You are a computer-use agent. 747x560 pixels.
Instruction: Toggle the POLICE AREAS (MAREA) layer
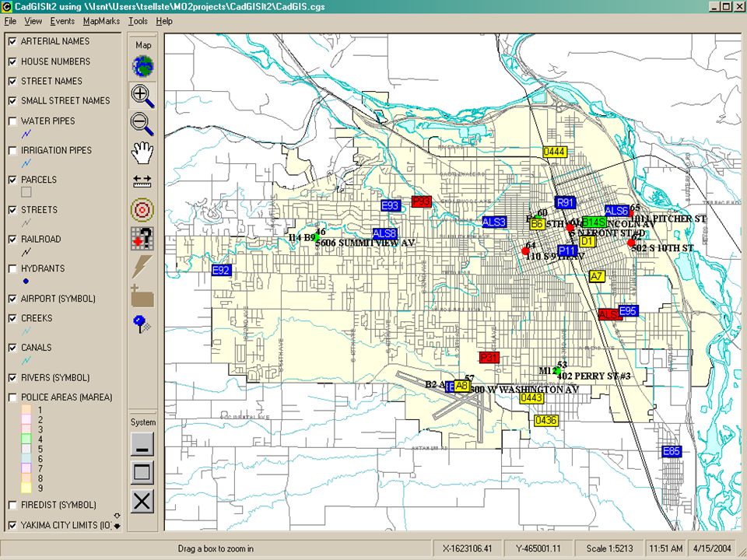pyautogui.click(x=13, y=397)
